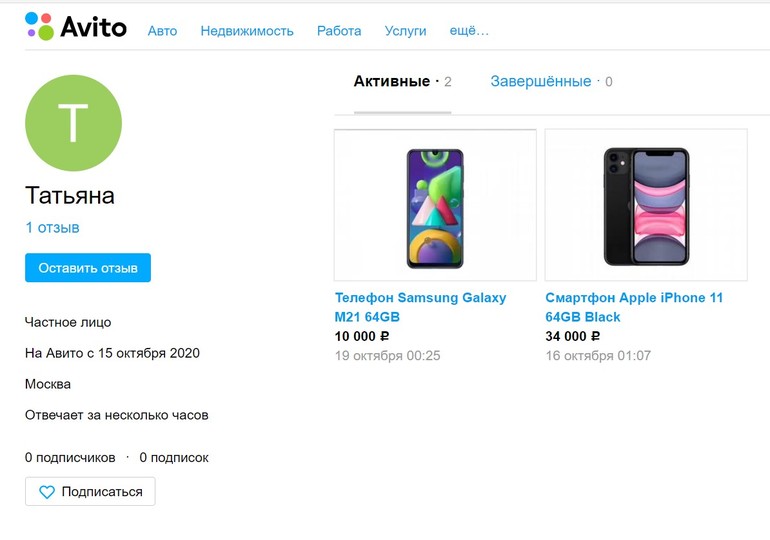Viewport: 770px width, 540px height.
Task: Click the Подписаться button
Action: 90,492
